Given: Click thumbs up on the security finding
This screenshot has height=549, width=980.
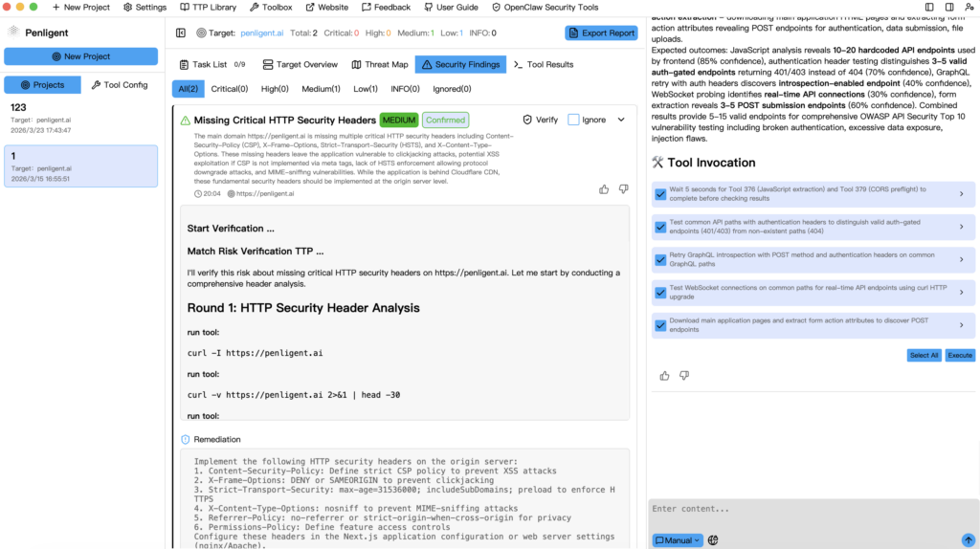Looking at the screenshot, I should (x=604, y=189).
